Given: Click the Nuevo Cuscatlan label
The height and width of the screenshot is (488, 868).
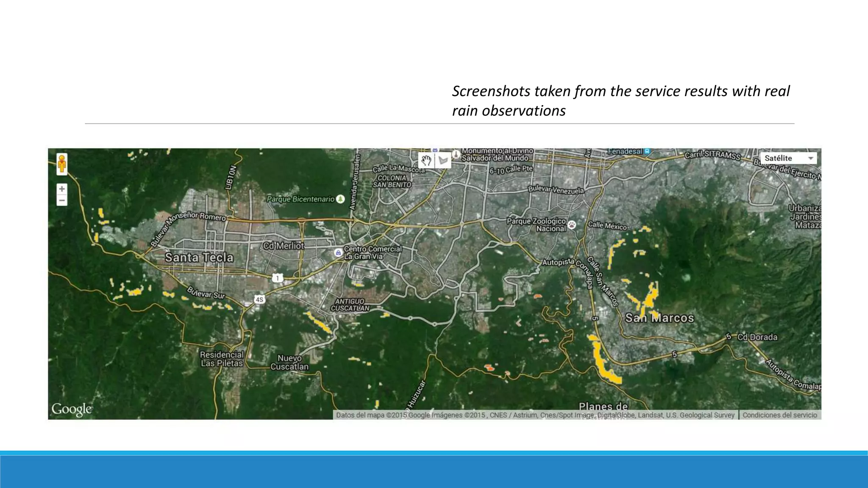Looking at the screenshot, I should click(290, 363).
